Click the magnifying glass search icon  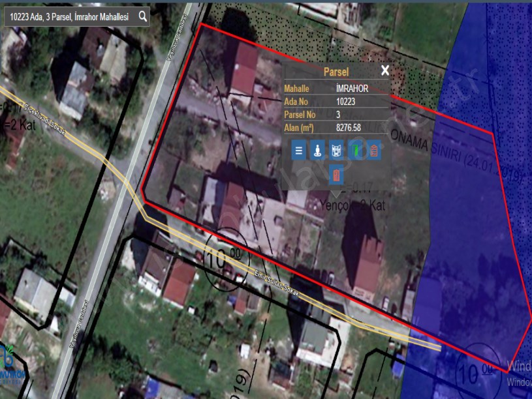pyautogui.click(x=142, y=17)
